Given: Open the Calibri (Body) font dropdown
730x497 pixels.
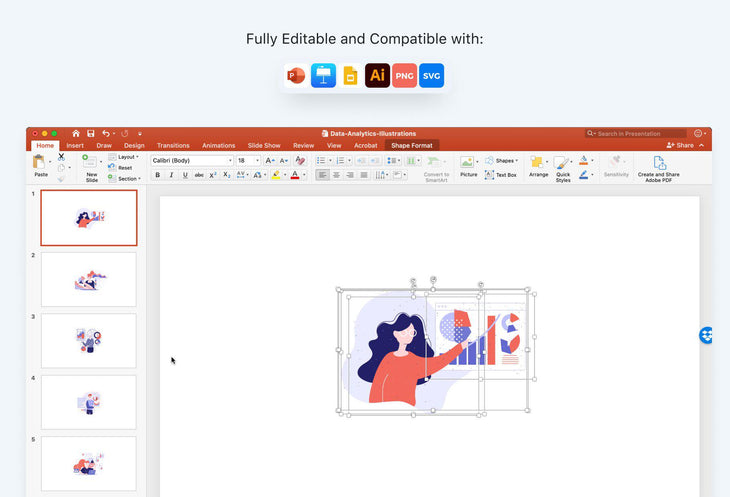Looking at the screenshot, I should pos(192,160).
